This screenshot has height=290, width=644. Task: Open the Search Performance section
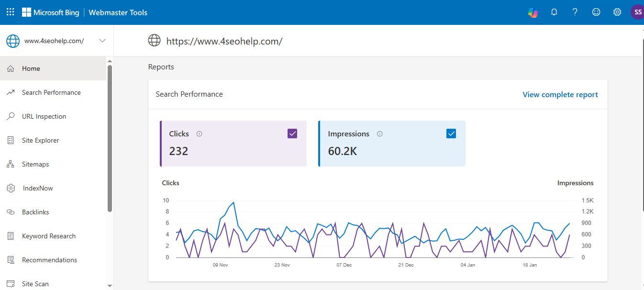point(51,92)
